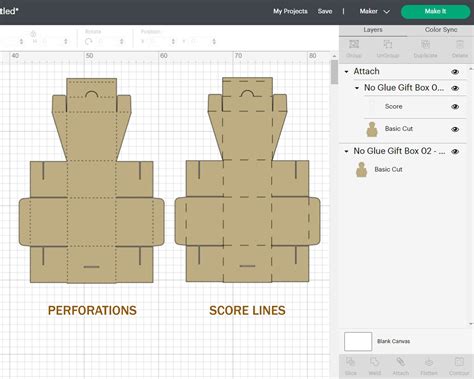Hide the No Glue Gift Box 02 layer
The height and width of the screenshot is (379, 474).
tap(455, 152)
